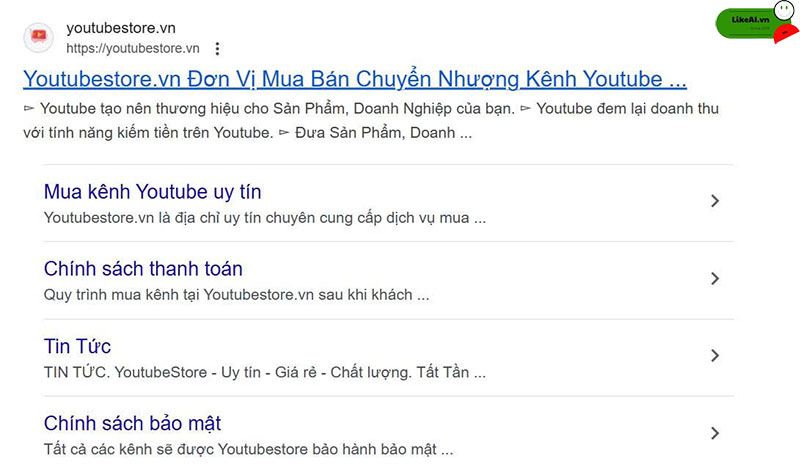Expand the chevron for Tin Tức
The height and width of the screenshot is (472, 800).
[715, 356]
